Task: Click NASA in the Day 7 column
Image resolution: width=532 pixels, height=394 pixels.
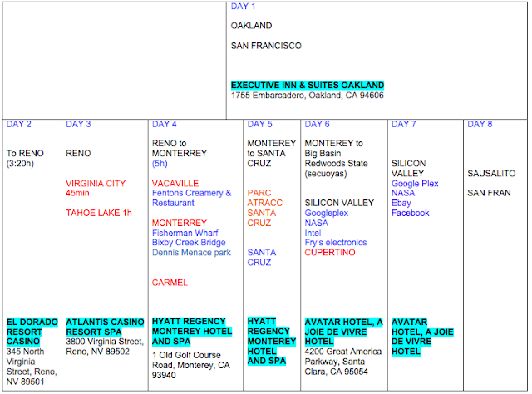Action: (403, 193)
